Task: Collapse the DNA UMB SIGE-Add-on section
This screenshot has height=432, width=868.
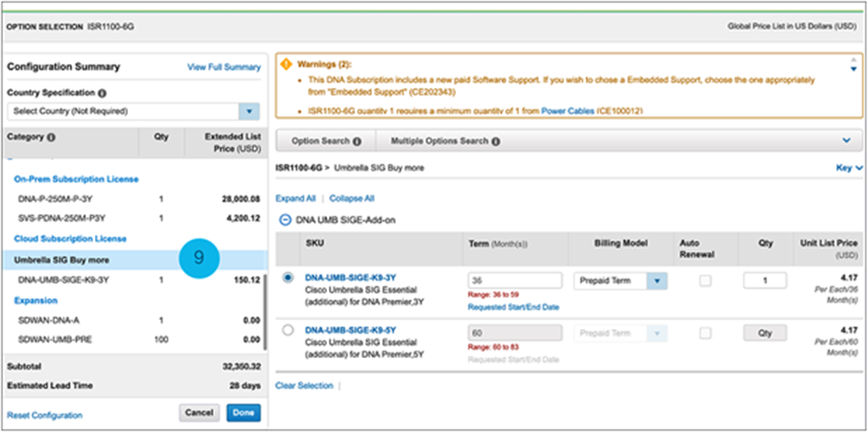Action: coord(285,220)
